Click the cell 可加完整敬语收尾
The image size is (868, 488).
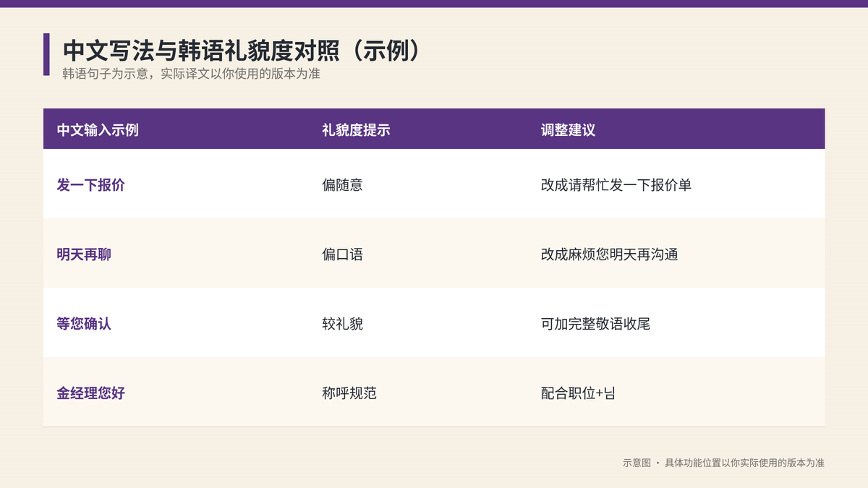596,324
